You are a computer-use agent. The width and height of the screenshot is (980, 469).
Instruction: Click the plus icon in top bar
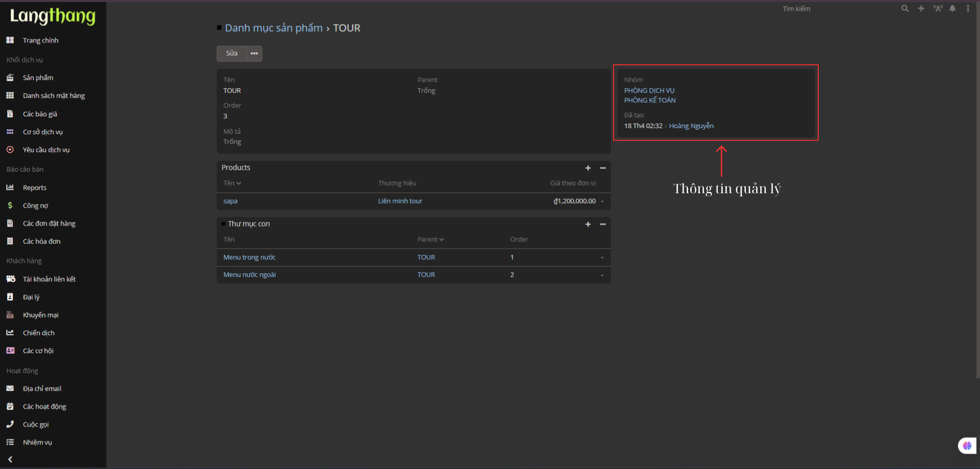[921, 9]
